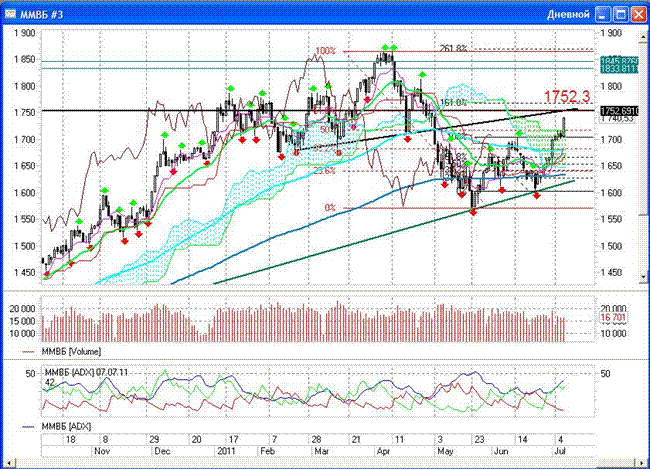Click the vertical scrollbar up arrow

644,37
